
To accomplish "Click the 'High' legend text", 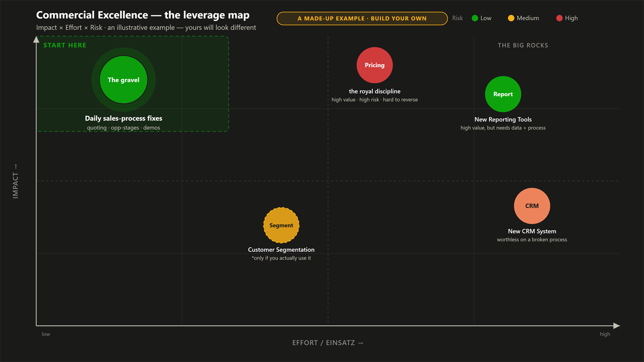I will (x=571, y=18).
